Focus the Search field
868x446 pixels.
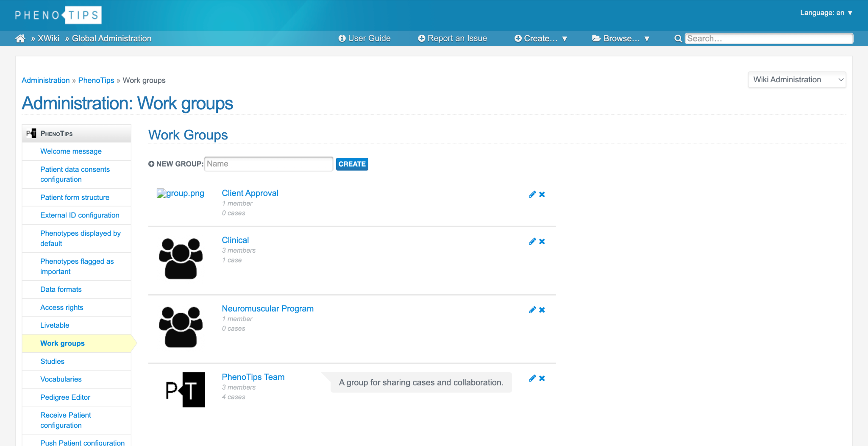[769, 39]
